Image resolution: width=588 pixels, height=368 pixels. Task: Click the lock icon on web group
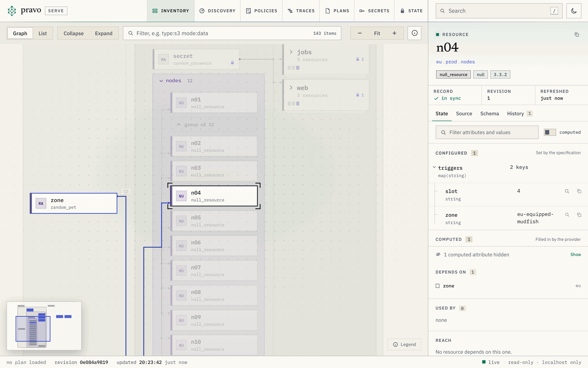coord(357,95)
